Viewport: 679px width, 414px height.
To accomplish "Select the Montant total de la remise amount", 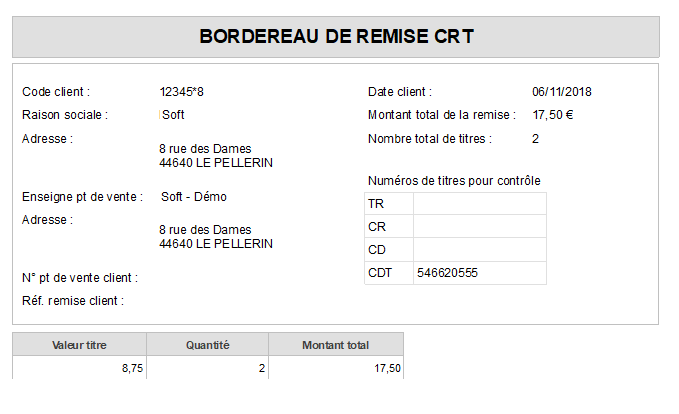I will [x=553, y=115].
